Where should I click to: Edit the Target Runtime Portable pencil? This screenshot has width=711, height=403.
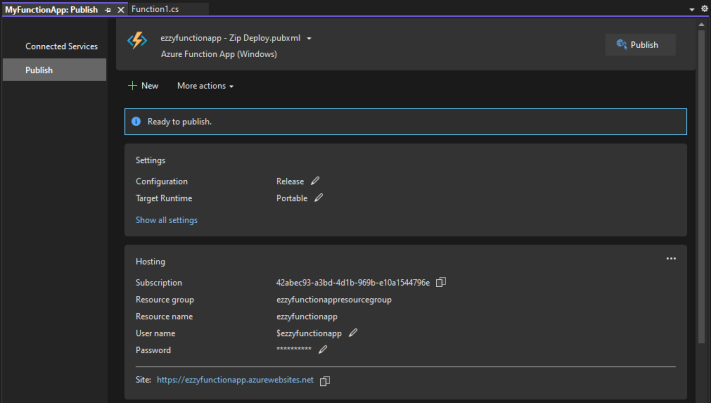click(319, 198)
